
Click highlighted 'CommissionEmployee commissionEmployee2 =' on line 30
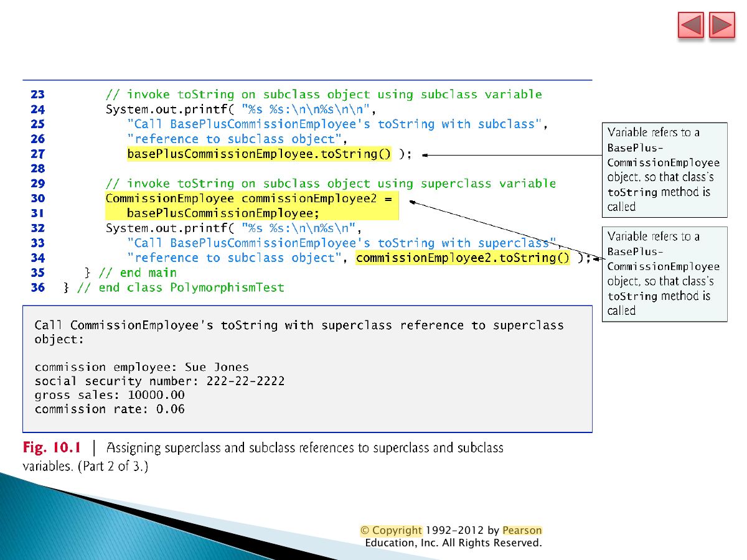tap(250, 198)
